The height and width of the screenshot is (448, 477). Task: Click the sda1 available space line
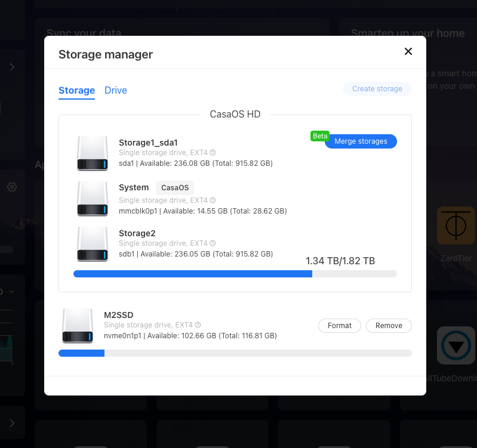point(196,163)
